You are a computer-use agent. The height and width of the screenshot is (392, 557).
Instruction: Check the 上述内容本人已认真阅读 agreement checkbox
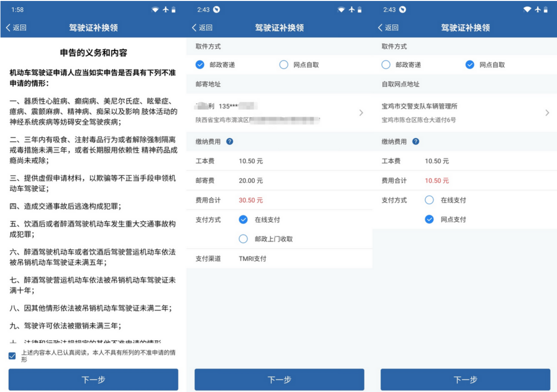pyautogui.click(x=12, y=356)
